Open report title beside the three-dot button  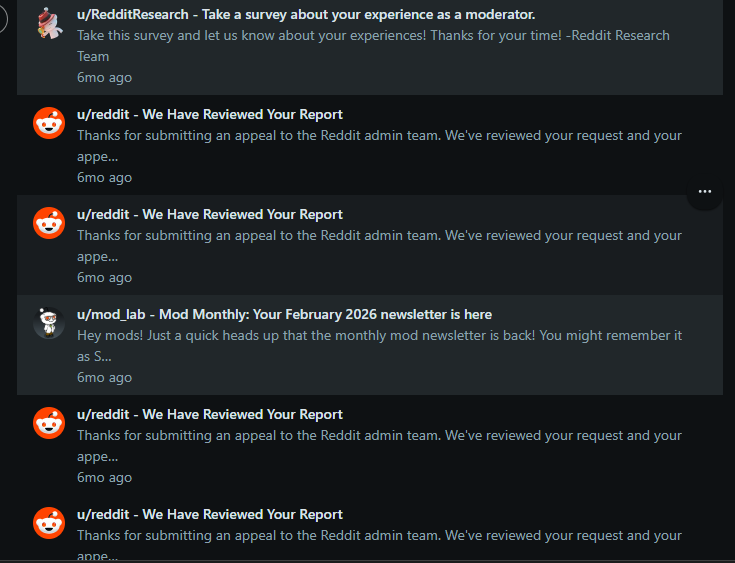point(210,214)
